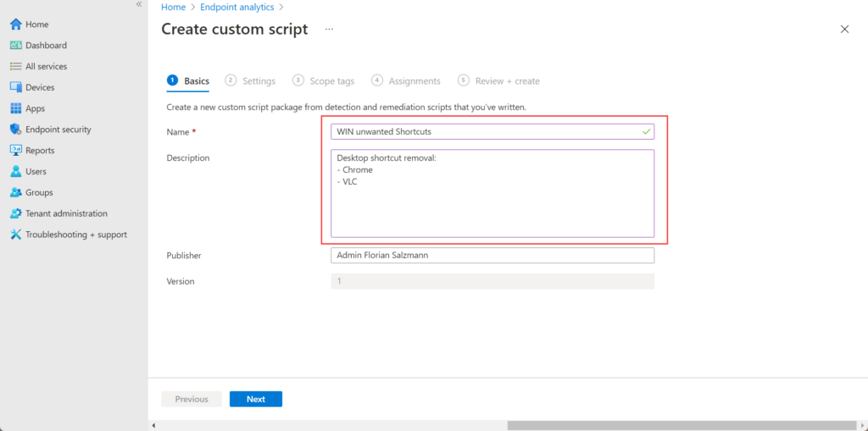This screenshot has width=868, height=431.
Task: Click the Troubleshooting + support wrench icon
Action: (x=16, y=235)
